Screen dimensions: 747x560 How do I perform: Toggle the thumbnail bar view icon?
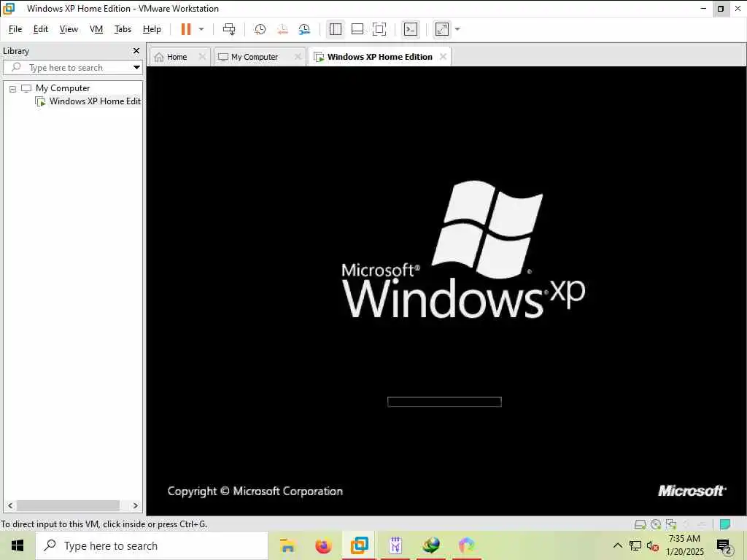click(357, 29)
